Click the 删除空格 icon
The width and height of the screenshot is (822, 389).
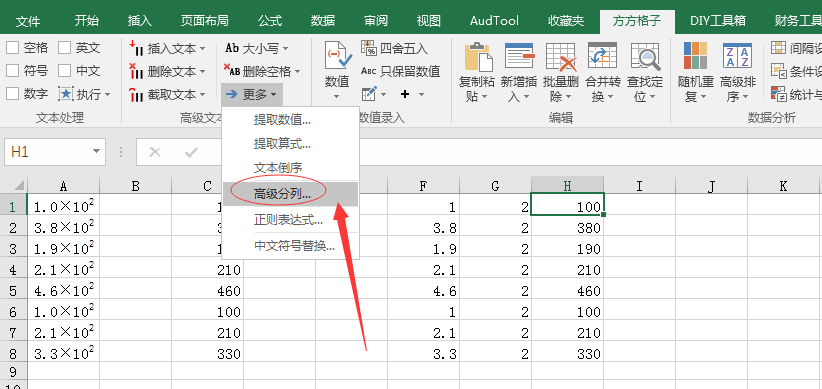pos(232,71)
